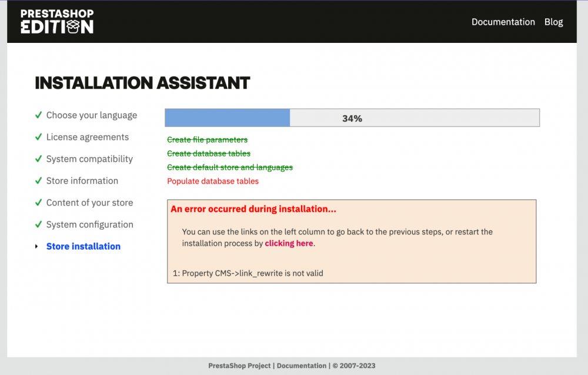Expand the Store installation step arrow
The image size is (588, 375).
point(36,246)
